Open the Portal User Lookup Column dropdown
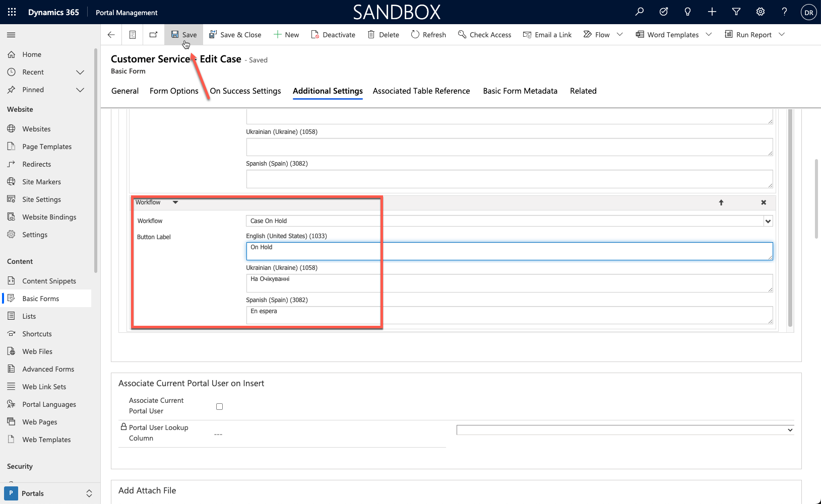The image size is (821, 504). [788, 430]
